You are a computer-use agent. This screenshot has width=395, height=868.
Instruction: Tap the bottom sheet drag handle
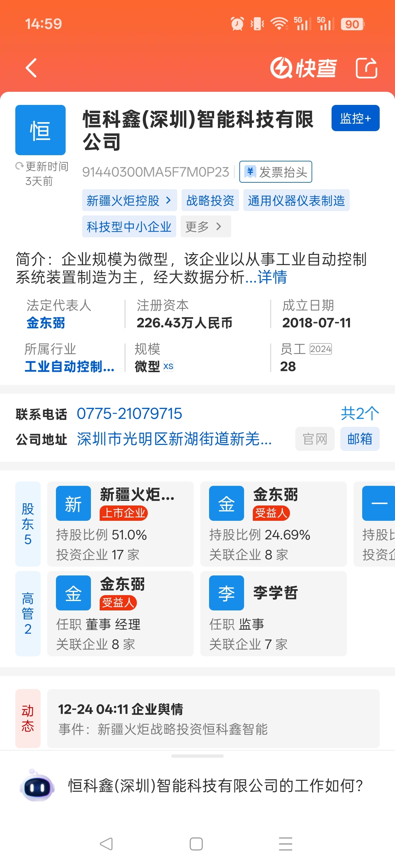coord(197,756)
